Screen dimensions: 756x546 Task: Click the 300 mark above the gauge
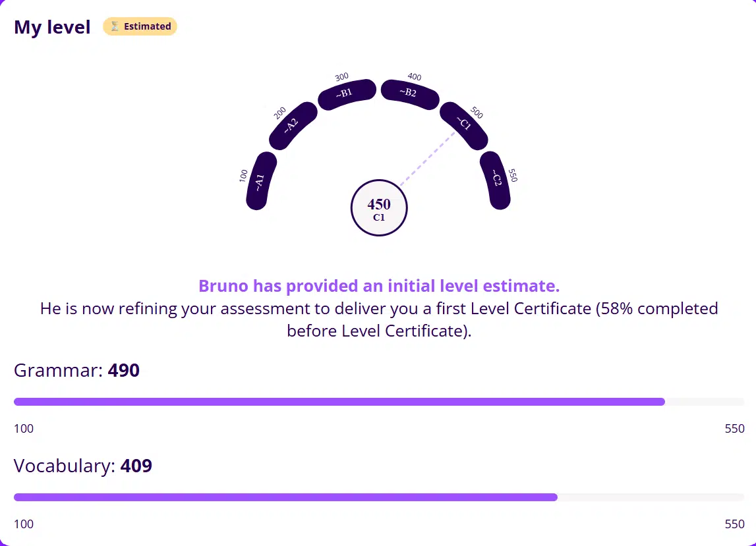pyautogui.click(x=341, y=77)
